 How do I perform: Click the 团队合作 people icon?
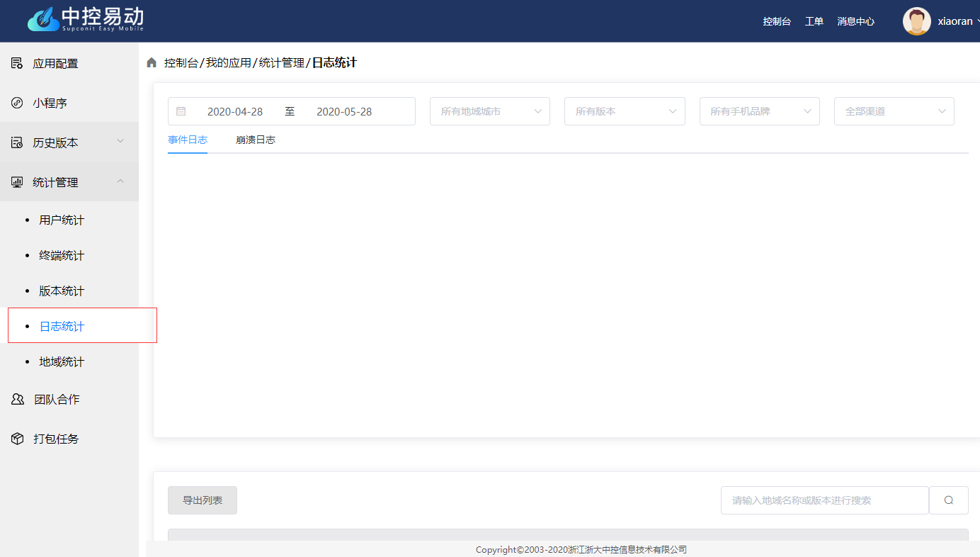click(x=18, y=399)
